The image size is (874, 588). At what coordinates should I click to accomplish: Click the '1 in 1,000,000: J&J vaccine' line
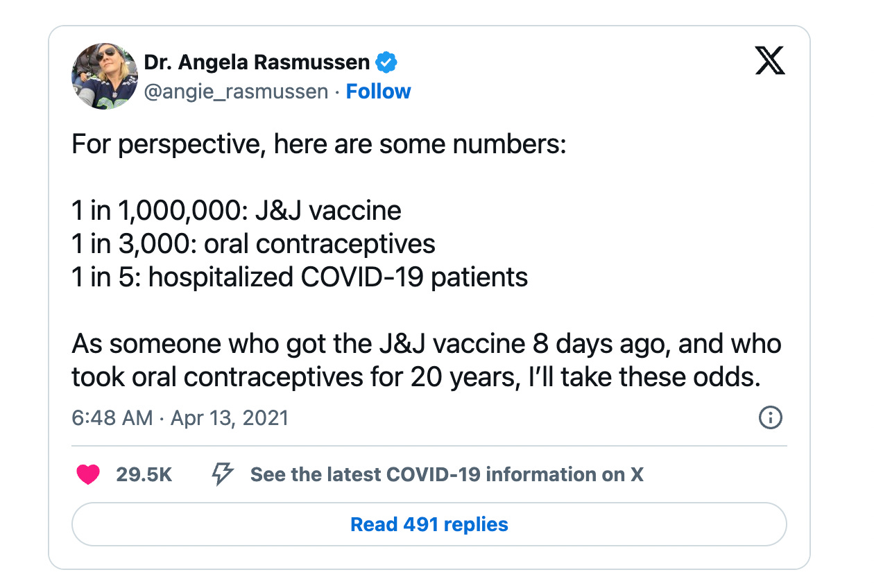point(237,211)
